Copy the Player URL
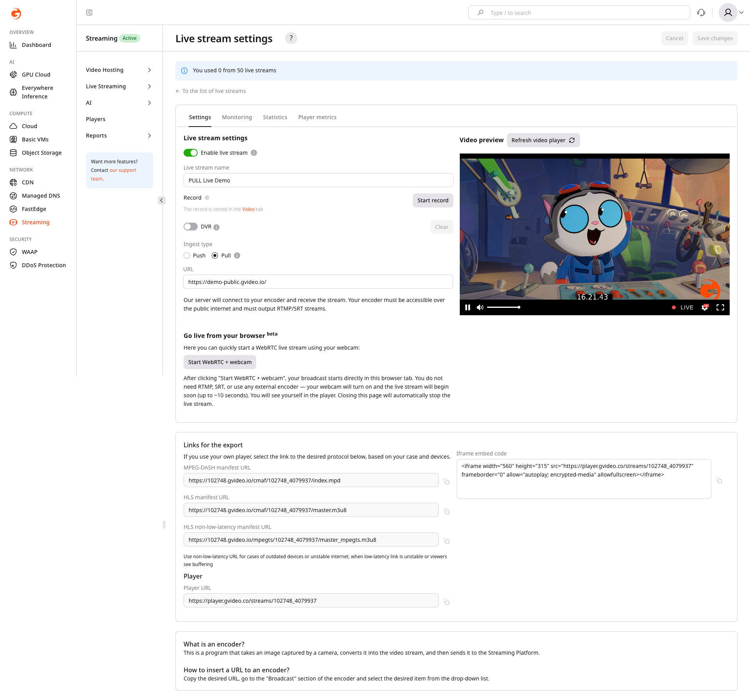This screenshot has height=700, width=750. pyautogui.click(x=446, y=602)
